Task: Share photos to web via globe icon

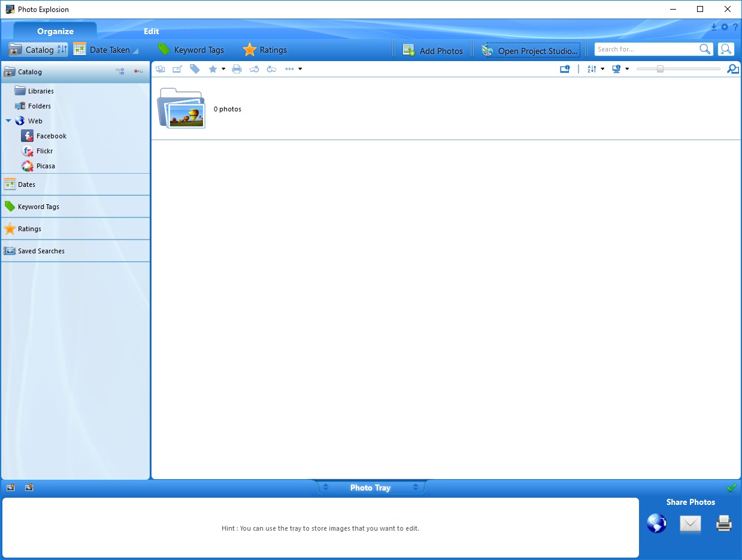Action: 656,523
